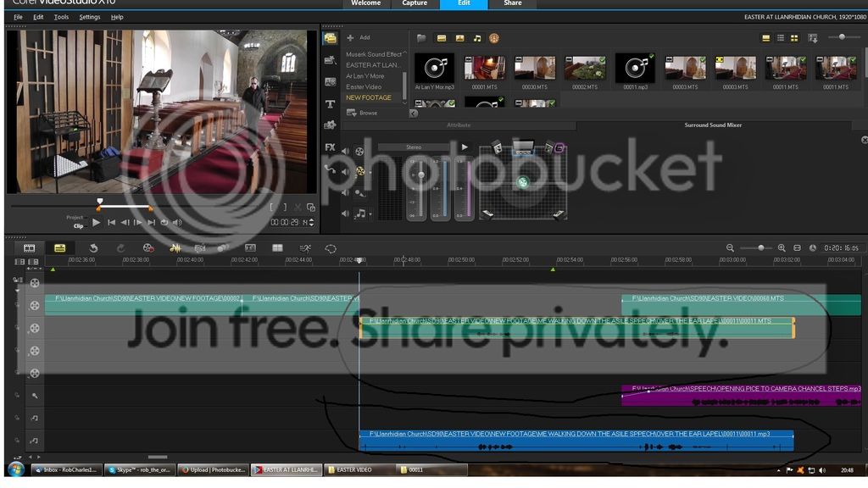Image resolution: width=868 pixels, height=488 pixels.
Task: Open the Title library panel
Action: coord(330,103)
